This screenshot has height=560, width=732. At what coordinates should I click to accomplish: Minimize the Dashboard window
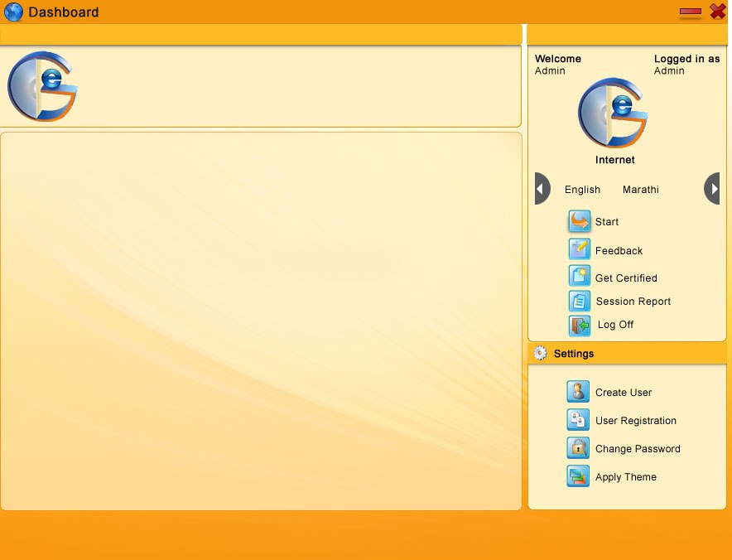[x=690, y=12]
